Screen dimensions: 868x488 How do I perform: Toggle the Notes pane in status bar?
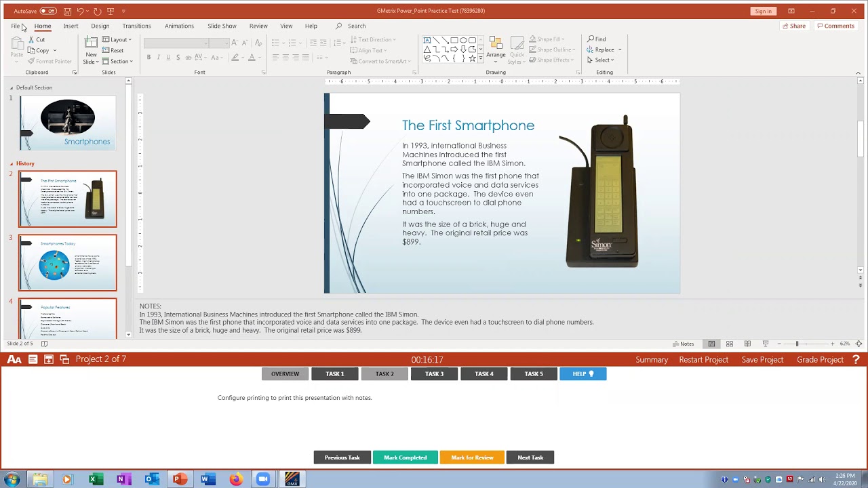coord(684,344)
